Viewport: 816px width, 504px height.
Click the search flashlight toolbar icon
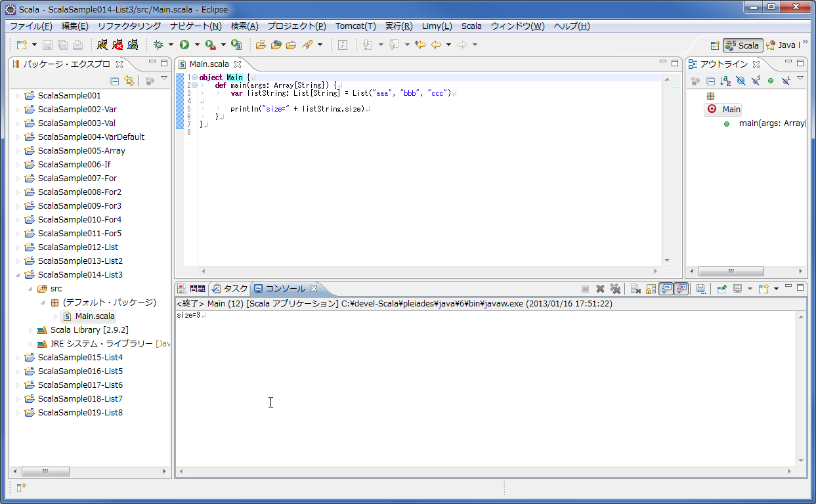[309, 45]
